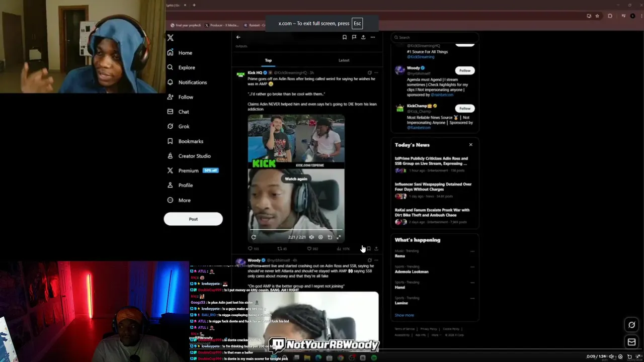Open the trending topic Rema
Image resolution: width=644 pixels, height=362 pixels.
click(400, 256)
